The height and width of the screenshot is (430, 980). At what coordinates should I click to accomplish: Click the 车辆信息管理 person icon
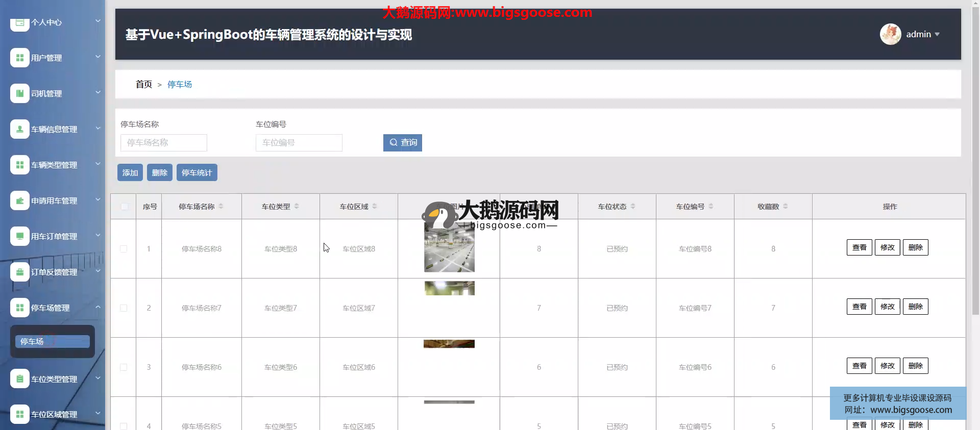click(19, 130)
